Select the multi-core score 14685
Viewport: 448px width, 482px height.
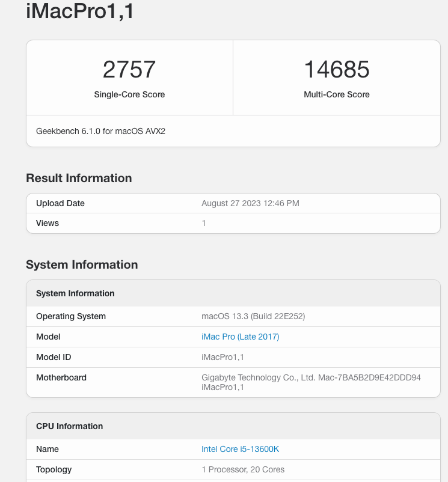point(337,69)
